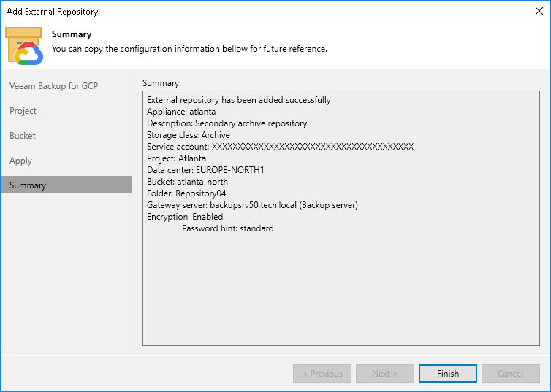Click the 'Storage class: Archive' line
This screenshot has width=551, height=392.
[189, 135]
